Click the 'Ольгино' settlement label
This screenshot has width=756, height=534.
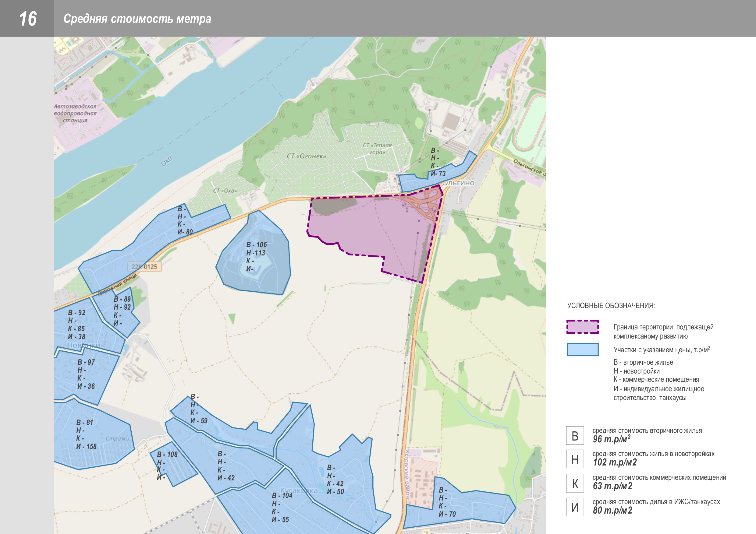click(458, 183)
